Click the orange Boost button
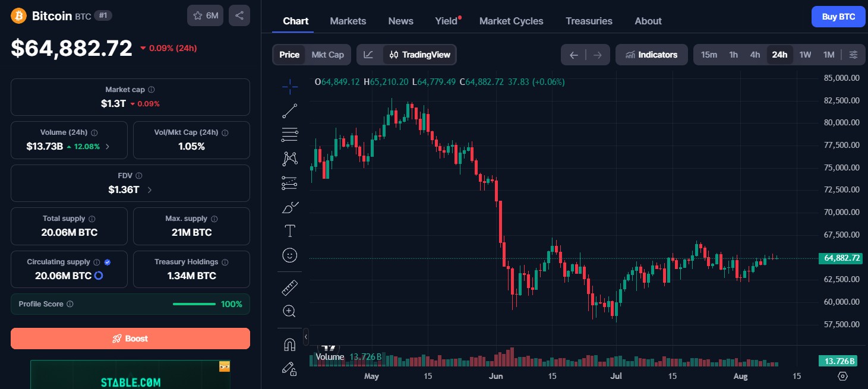868x389 pixels. (x=130, y=339)
